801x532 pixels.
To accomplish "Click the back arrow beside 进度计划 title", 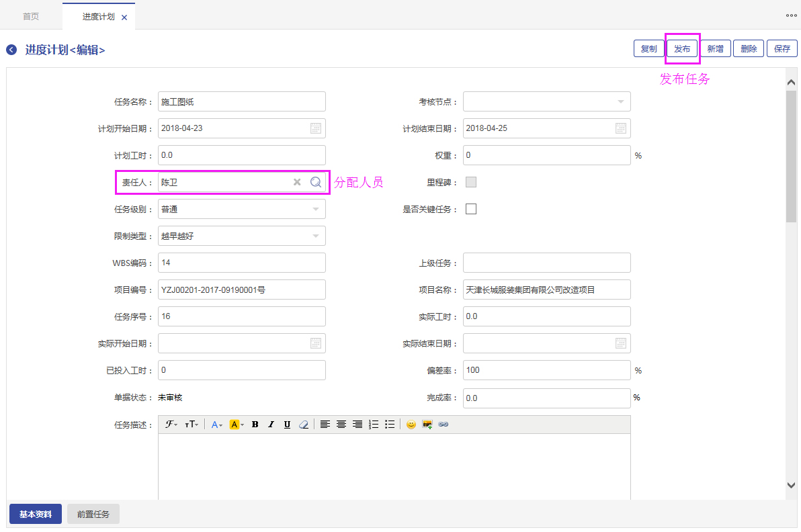I will click(11, 50).
